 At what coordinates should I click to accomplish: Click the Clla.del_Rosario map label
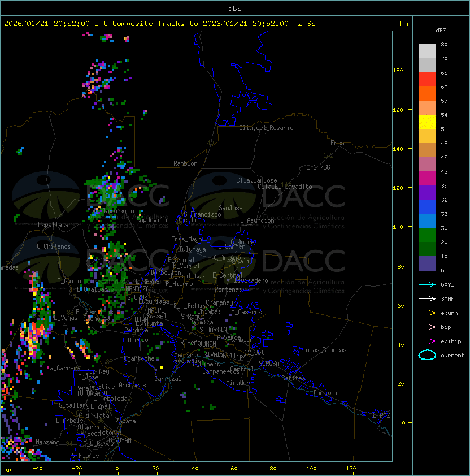[266, 128]
